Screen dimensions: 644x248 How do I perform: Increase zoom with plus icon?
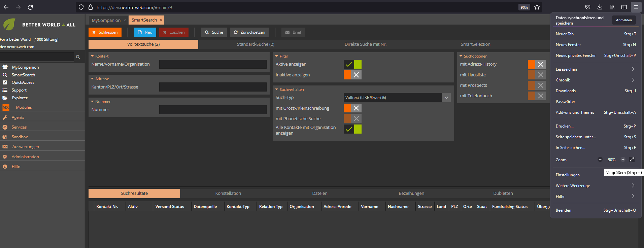tap(623, 160)
